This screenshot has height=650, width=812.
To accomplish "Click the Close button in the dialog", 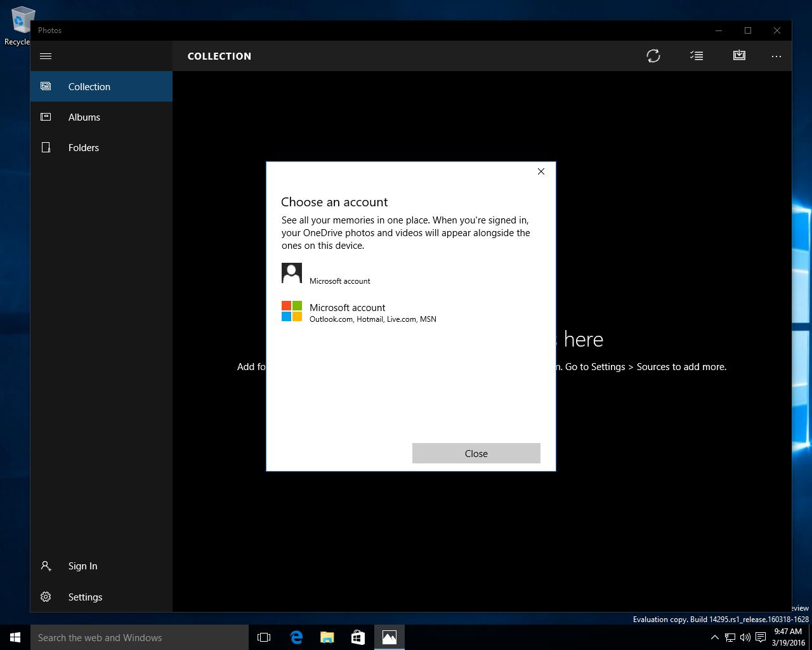I will click(x=476, y=453).
